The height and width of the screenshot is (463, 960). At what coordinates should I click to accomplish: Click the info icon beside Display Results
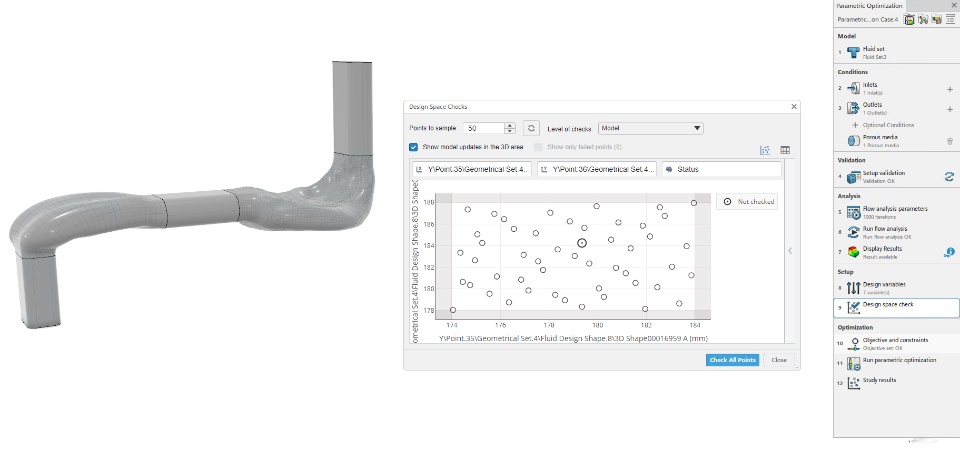(x=949, y=252)
